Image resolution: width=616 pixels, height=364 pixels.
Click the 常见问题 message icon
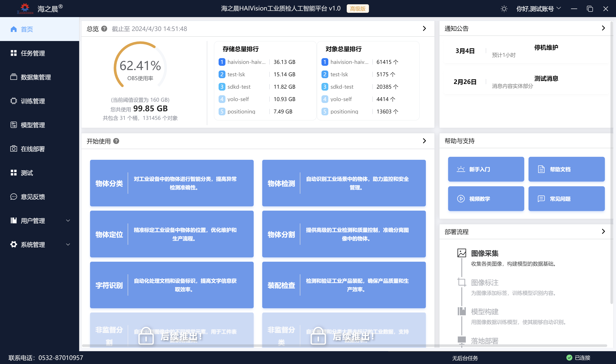coord(541,199)
